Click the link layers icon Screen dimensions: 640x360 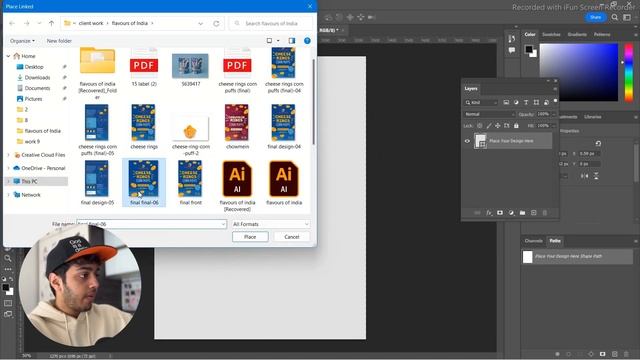click(x=477, y=213)
